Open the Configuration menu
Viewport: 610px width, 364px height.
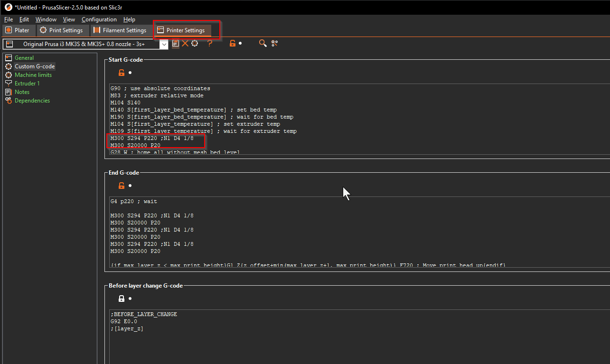click(x=99, y=19)
